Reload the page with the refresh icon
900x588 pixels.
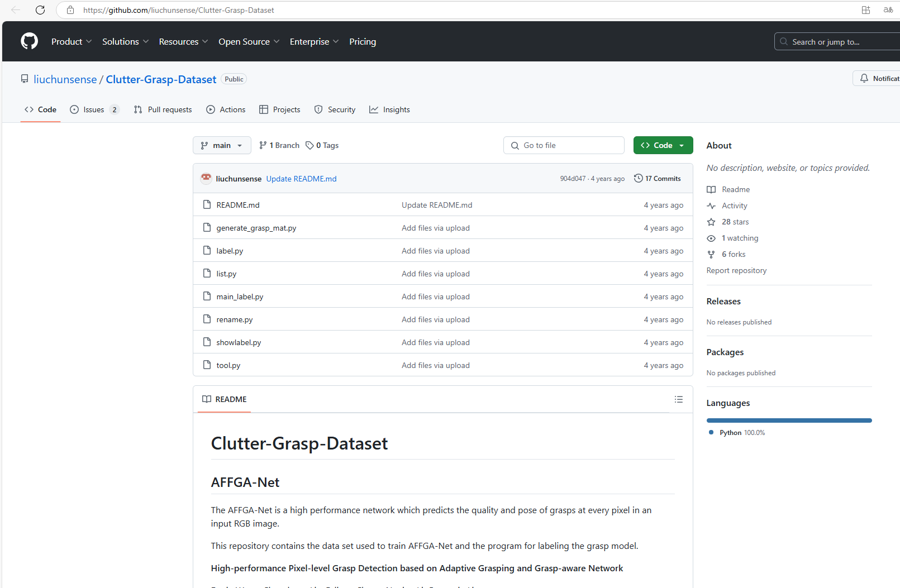[40, 10]
